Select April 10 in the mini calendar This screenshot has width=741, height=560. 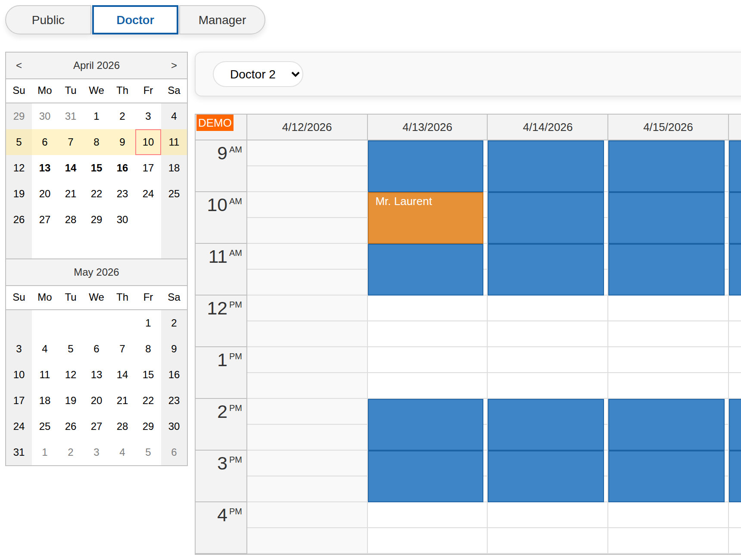(x=148, y=142)
